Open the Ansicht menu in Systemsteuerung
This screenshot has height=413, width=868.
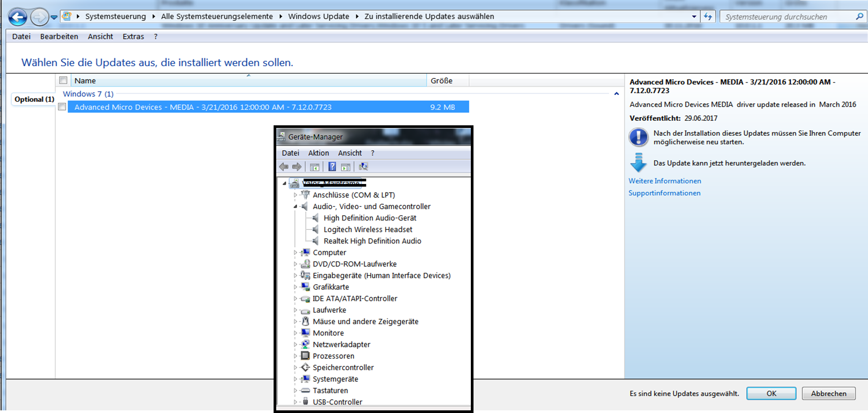[100, 37]
